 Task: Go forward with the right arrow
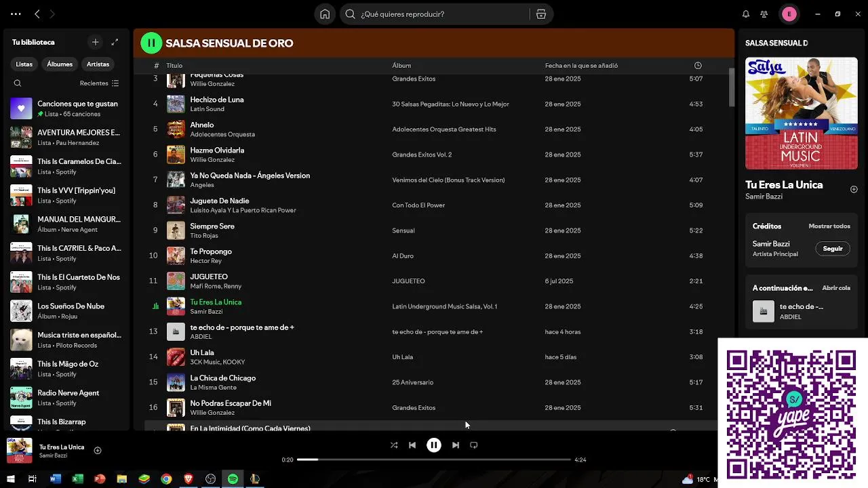52,14
